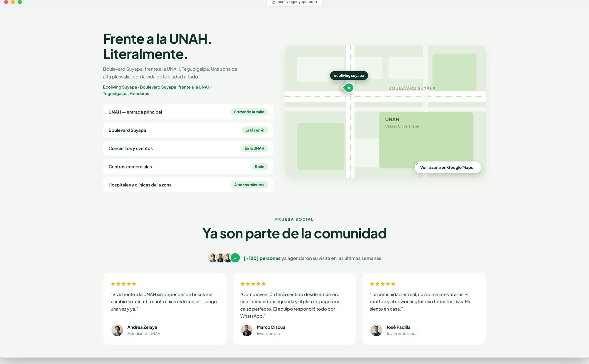Screen dimensions: 589x364
Task: Click the 'Cruzando la calle' badge
Action: tap(249, 112)
